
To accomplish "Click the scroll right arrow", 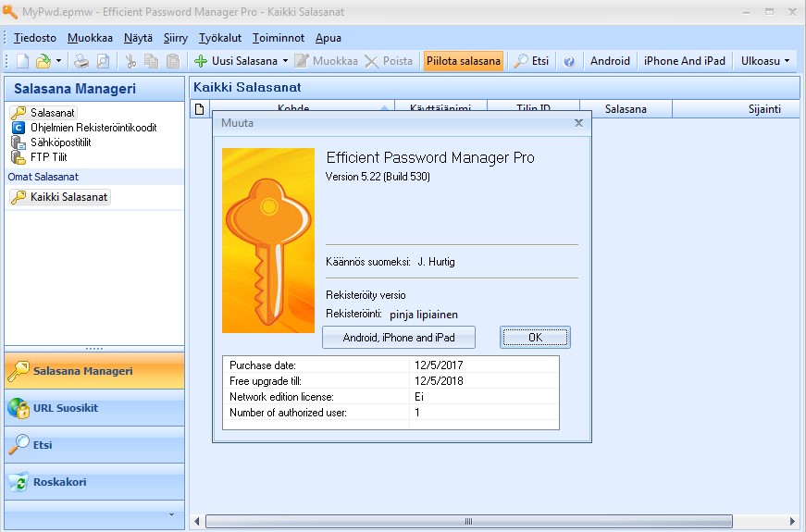I will pyautogui.click(x=792, y=521).
